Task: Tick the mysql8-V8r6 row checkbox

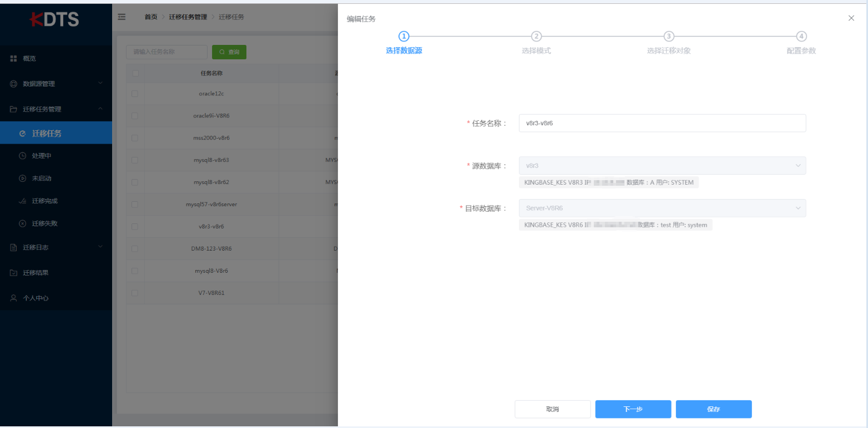Action: [135, 271]
